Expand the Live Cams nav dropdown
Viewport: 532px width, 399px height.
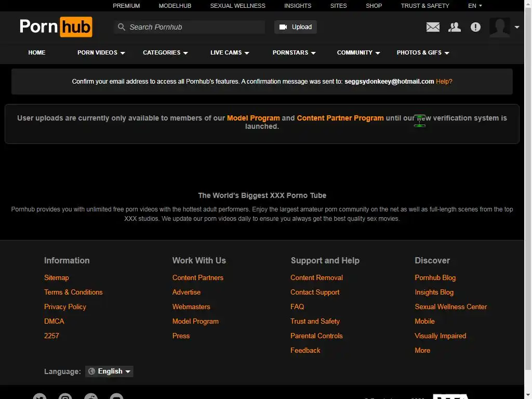[230, 52]
